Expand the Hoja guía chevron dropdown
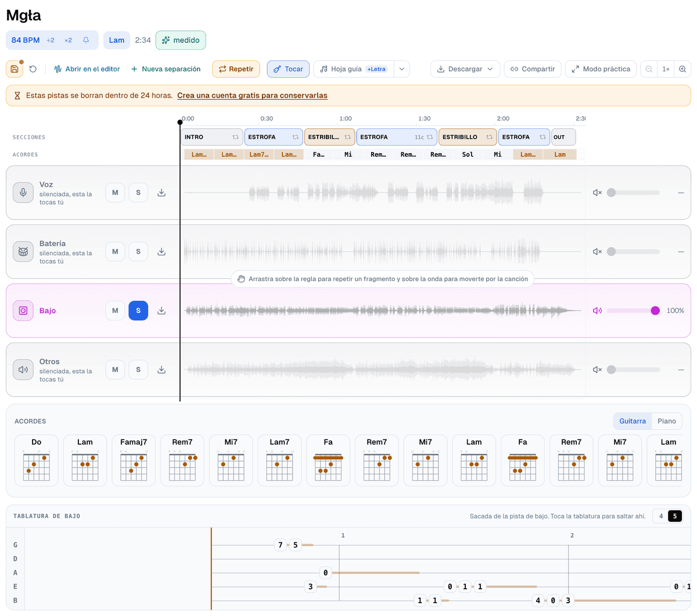The width and height of the screenshot is (697, 616). [402, 69]
